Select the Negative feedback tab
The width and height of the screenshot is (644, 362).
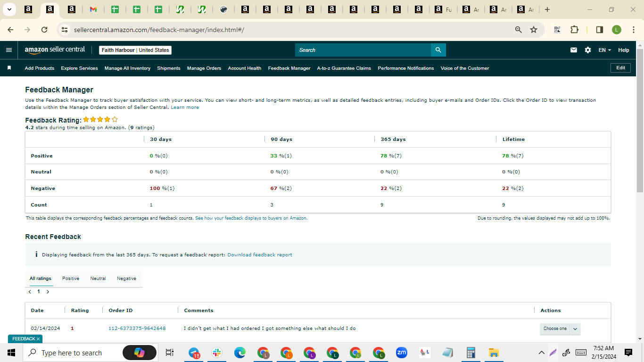(126, 279)
